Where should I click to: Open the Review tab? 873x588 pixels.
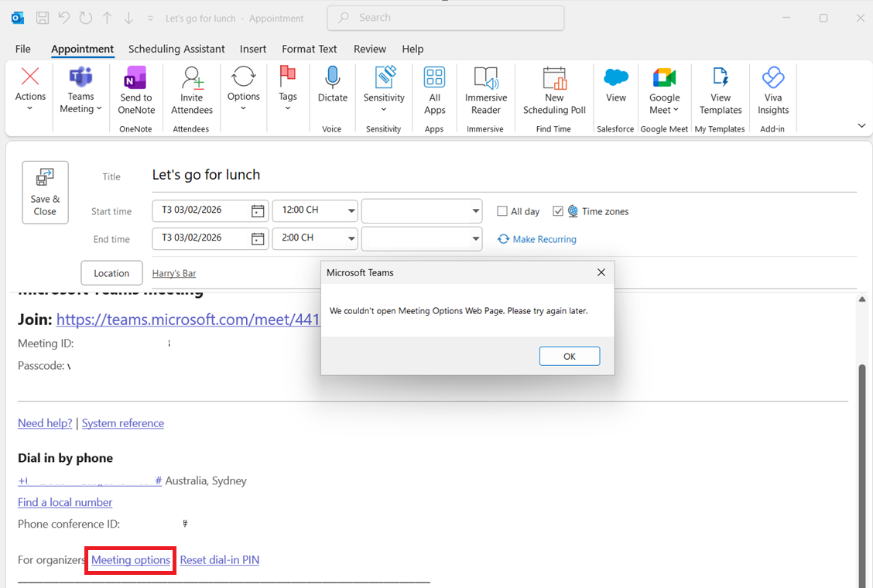point(370,49)
